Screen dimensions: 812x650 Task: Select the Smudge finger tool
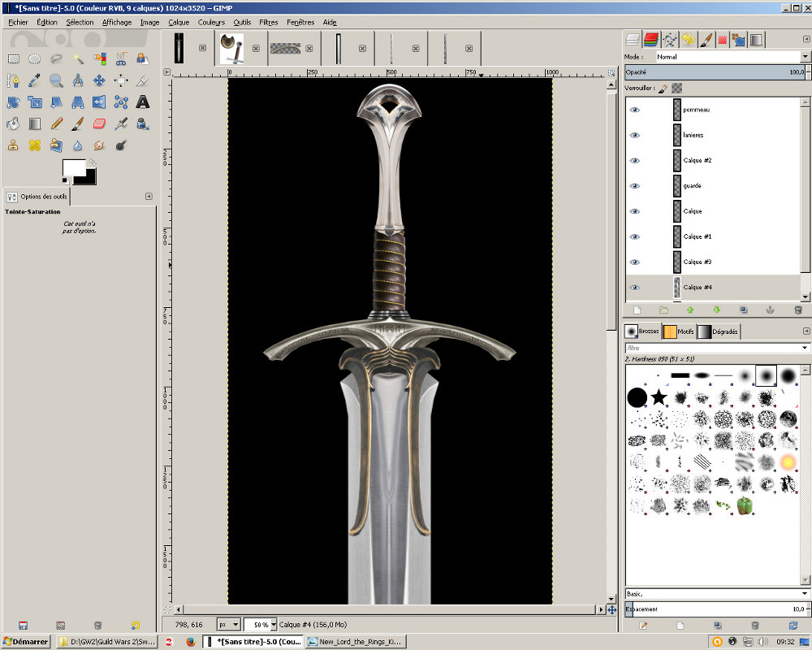click(99, 145)
